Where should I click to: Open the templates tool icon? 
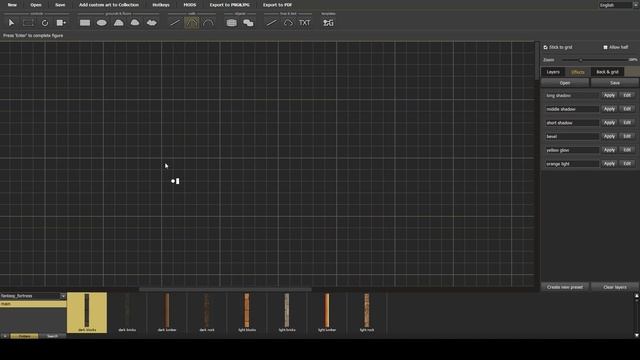click(x=328, y=23)
